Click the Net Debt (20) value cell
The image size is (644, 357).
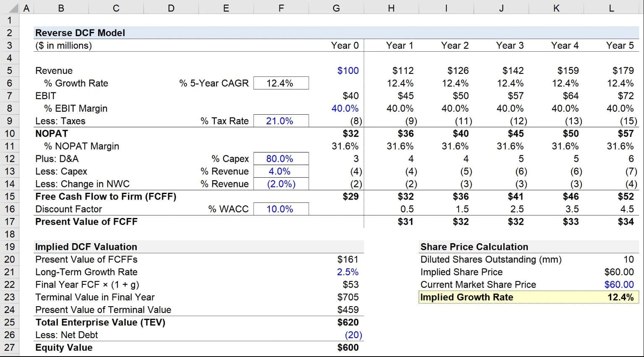coord(353,335)
